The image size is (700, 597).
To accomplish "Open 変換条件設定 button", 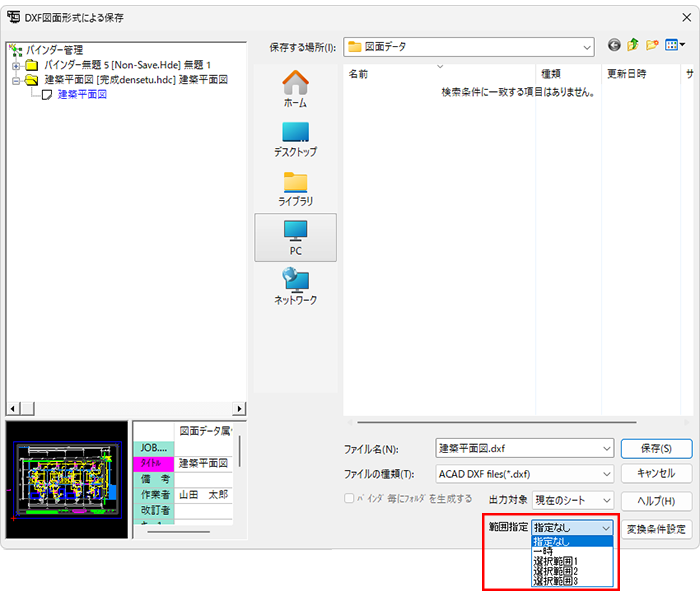I will tap(656, 529).
